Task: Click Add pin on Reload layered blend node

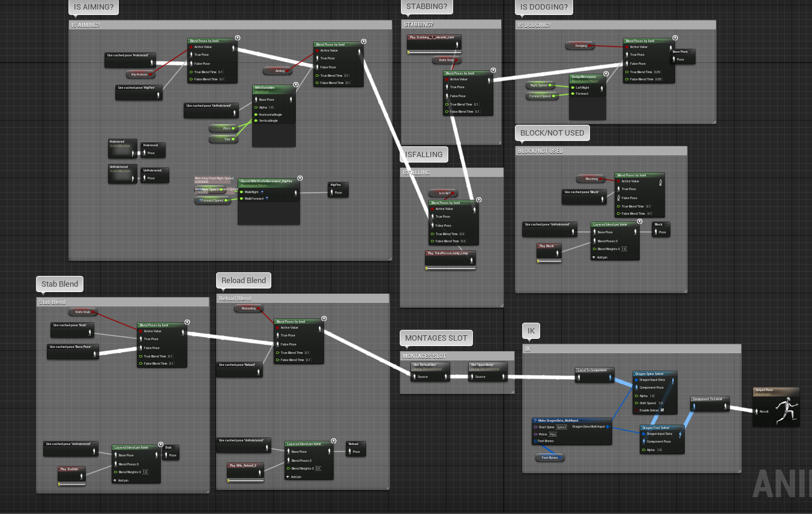Action: click(x=287, y=477)
